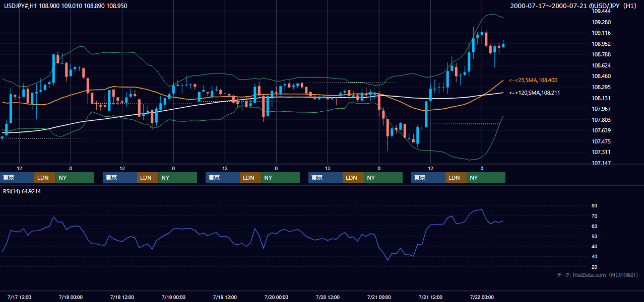Click the 107.147 price label
Viewport: 644px width, 302px height.
(601, 163)
